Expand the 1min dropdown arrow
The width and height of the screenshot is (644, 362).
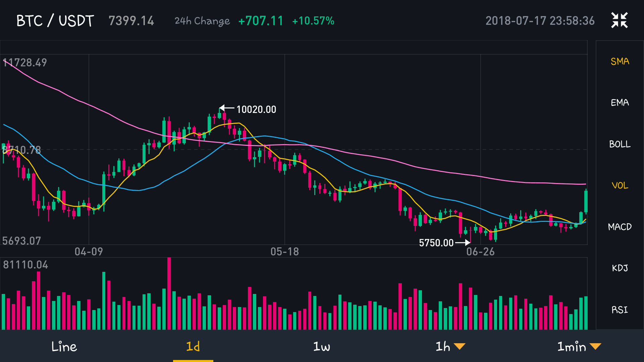(x=595, y=347)
